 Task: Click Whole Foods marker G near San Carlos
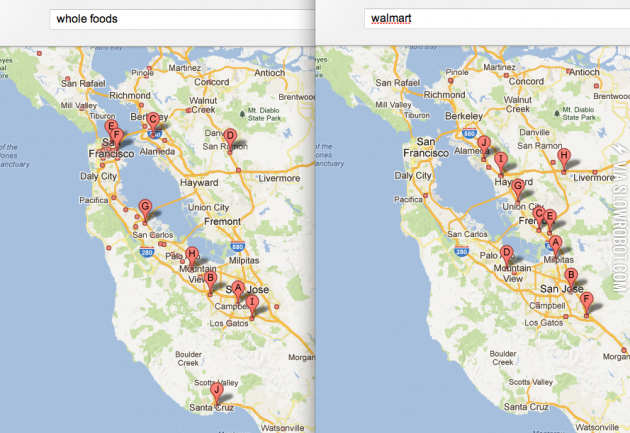[146, 207]
